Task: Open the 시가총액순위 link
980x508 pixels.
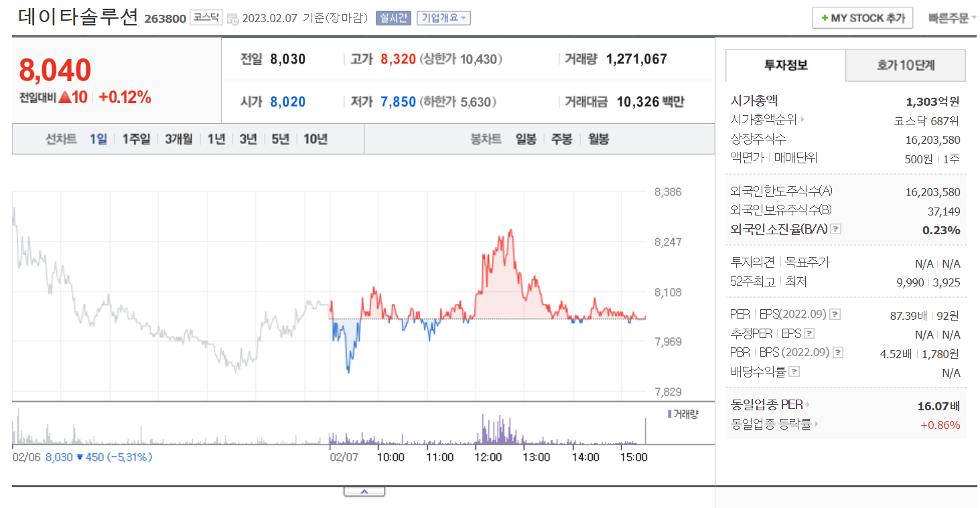Action: click(767, 120)
